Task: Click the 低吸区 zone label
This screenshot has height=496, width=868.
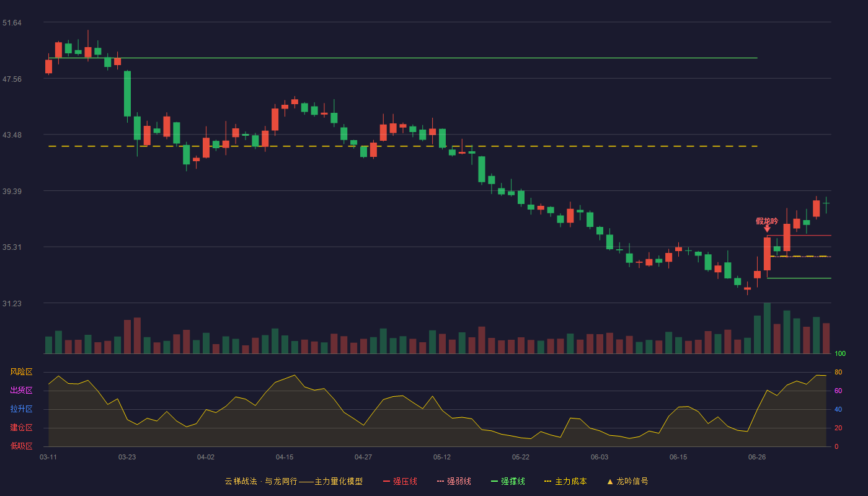Action: [x=21, y=446]
